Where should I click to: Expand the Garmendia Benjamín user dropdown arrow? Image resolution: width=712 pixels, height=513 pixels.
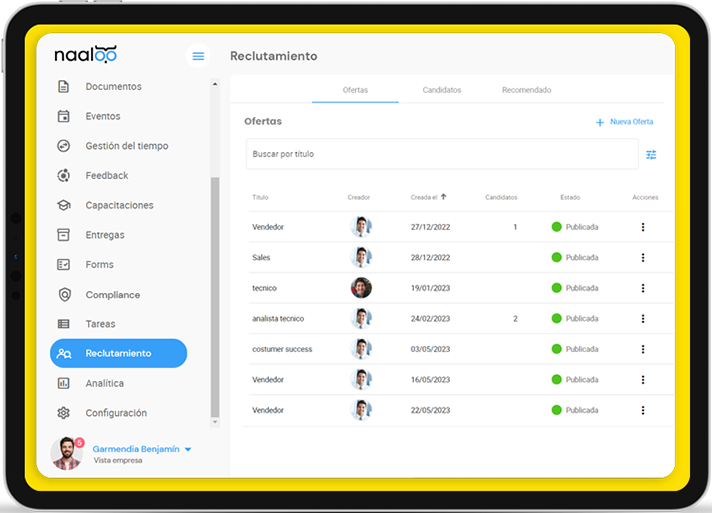pos(188,449)
